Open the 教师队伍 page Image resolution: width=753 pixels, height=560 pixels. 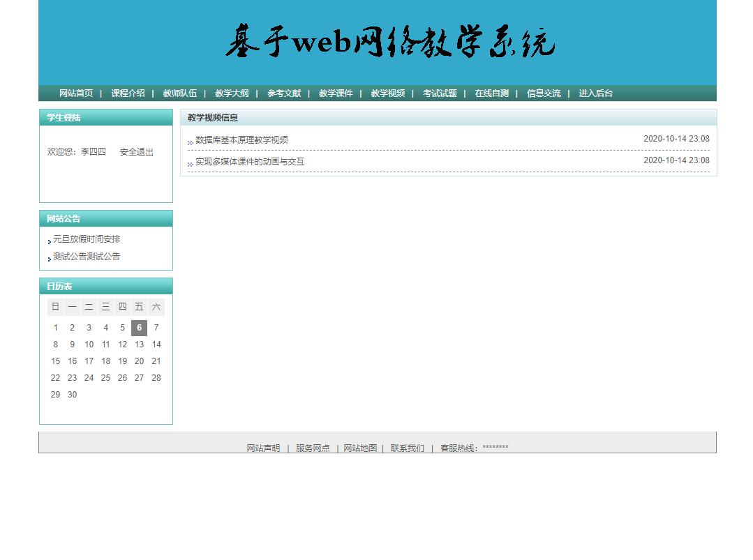click(180, 93)
